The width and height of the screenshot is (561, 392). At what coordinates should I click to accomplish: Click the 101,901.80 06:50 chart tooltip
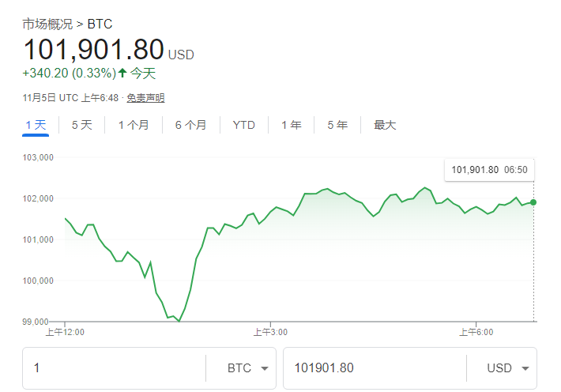[488, 169]
